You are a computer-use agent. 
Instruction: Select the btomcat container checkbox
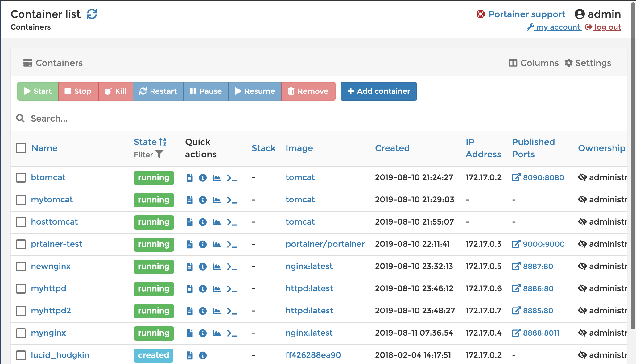(x=21, y=178)
